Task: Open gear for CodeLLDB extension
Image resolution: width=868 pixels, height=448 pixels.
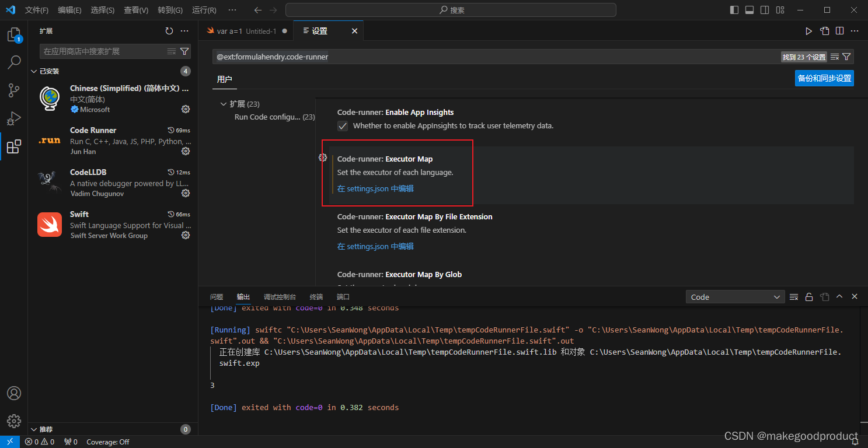Action: [x=186, y=193]
